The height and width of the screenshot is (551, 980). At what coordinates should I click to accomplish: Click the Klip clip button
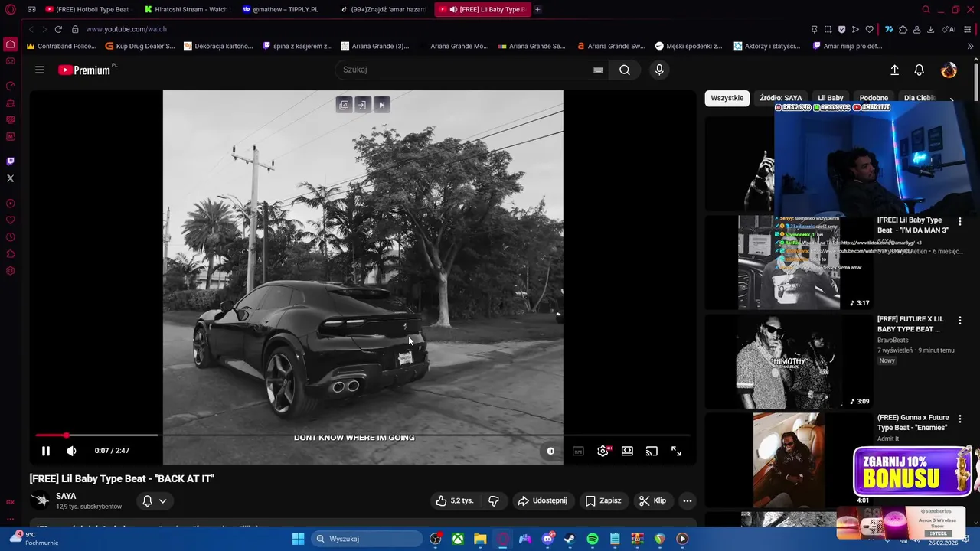point(652,500)
